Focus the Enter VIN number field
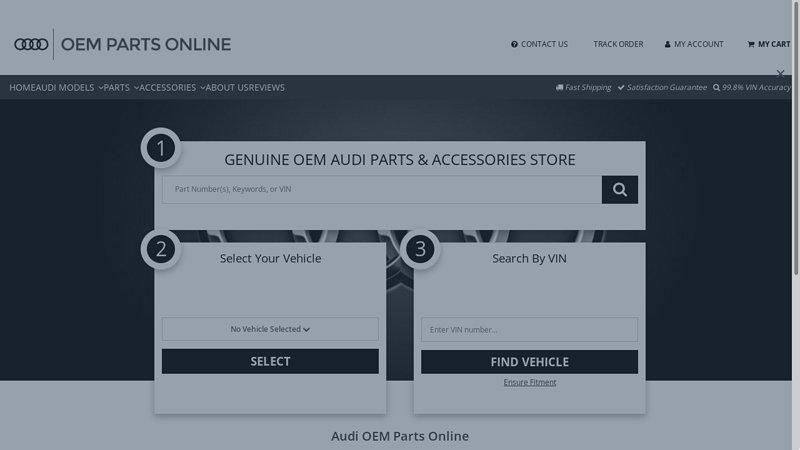The width and height of the screenshot is (800, 450). [x=529, y=330]
